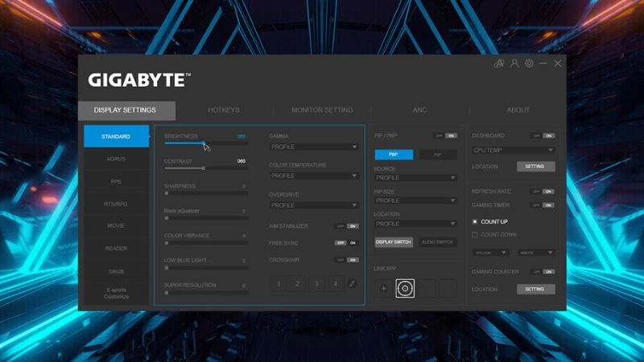Switch to the About tab

coord(518,110)
